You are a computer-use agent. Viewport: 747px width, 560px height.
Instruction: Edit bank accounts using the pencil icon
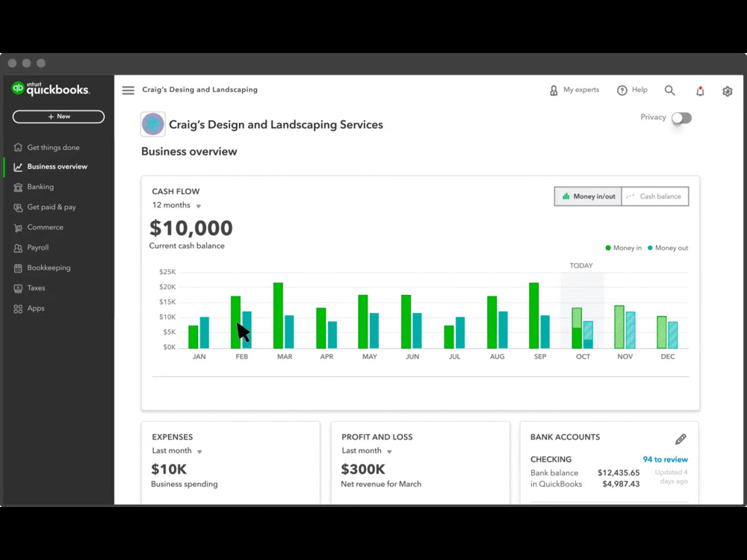(x=681, y=439)
